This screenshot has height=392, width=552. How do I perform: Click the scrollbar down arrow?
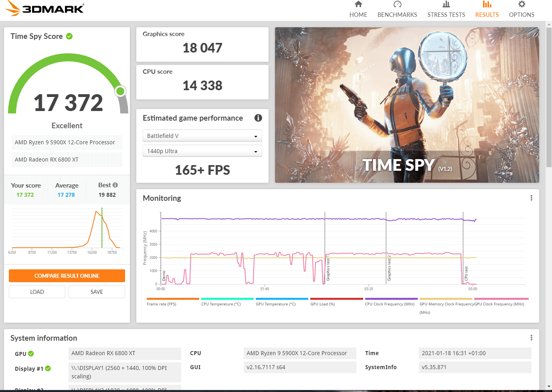point(549,386)
